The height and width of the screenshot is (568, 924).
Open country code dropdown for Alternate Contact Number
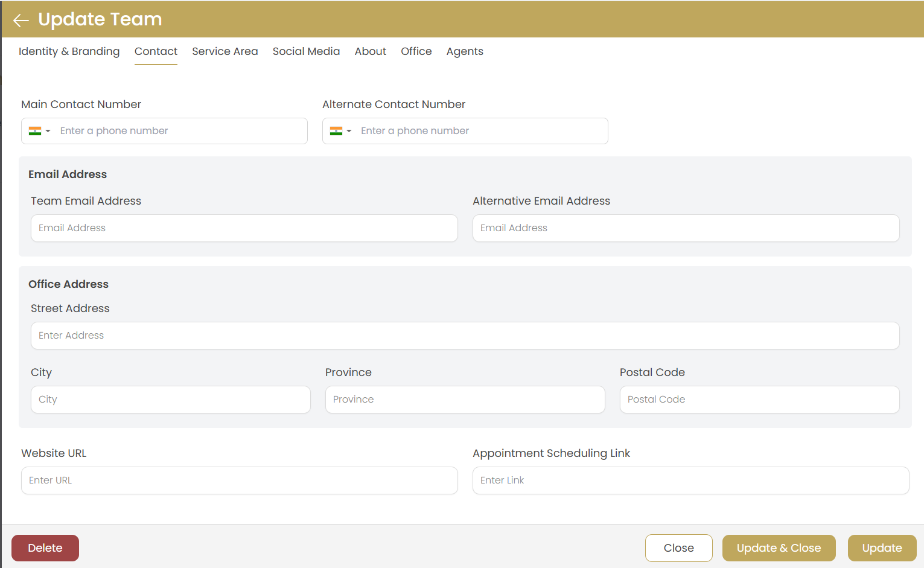[349, 131]
